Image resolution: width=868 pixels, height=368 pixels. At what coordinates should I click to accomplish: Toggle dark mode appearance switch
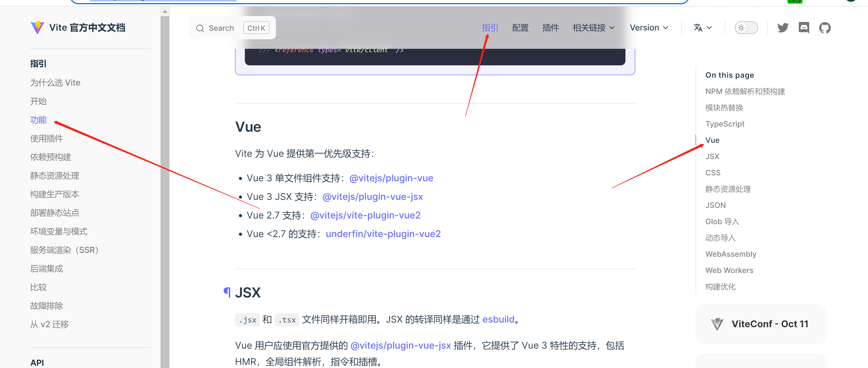point(746,28)
